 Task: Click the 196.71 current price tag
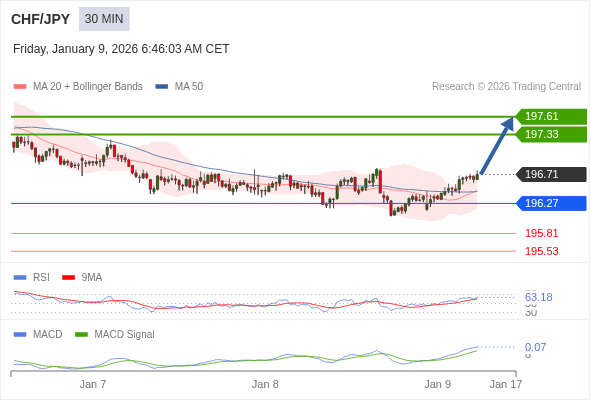click(x=551, y=174)
